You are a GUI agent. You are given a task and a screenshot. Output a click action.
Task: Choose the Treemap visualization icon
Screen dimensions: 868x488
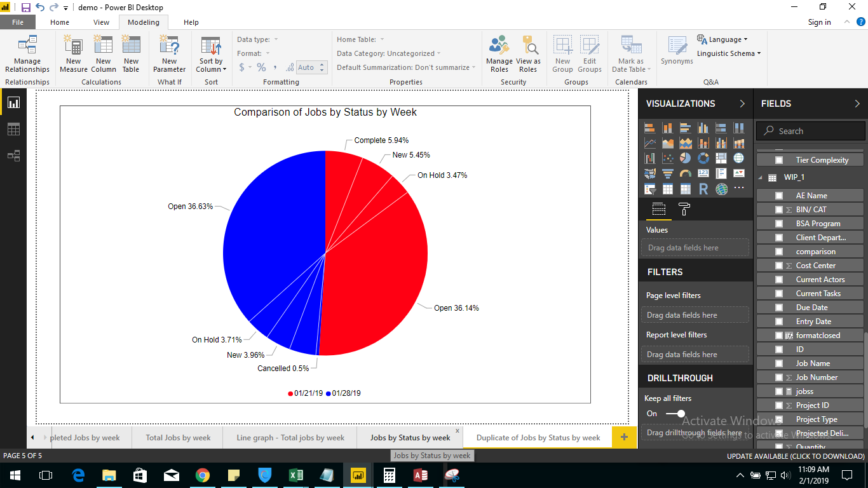(721, 158)
